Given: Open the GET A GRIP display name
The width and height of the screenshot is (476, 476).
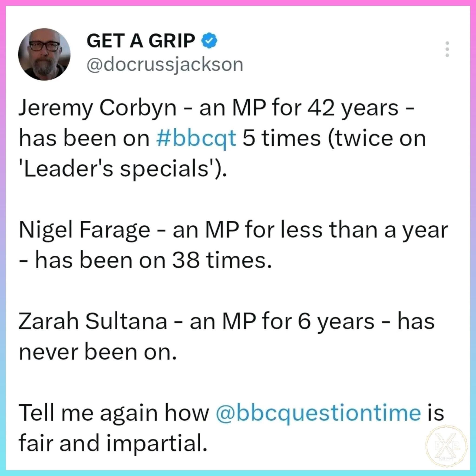Looking at the screenshot, I should [x=141, y=41].
